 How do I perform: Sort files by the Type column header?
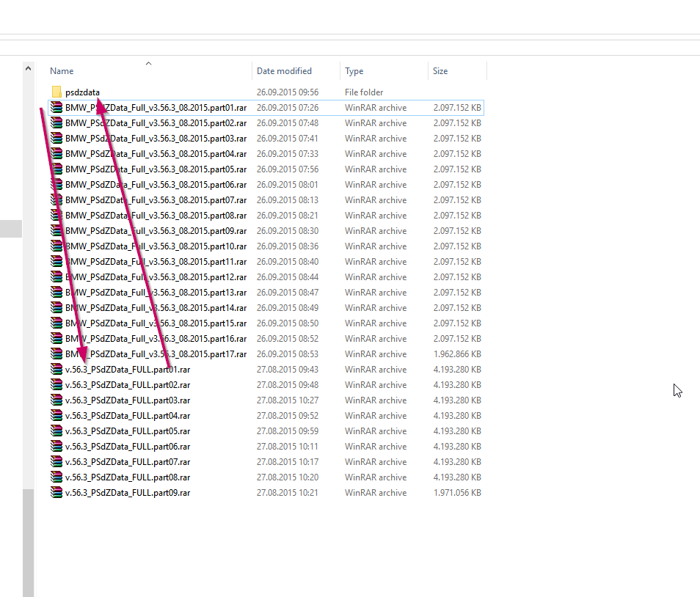click(x=354, y=71)
